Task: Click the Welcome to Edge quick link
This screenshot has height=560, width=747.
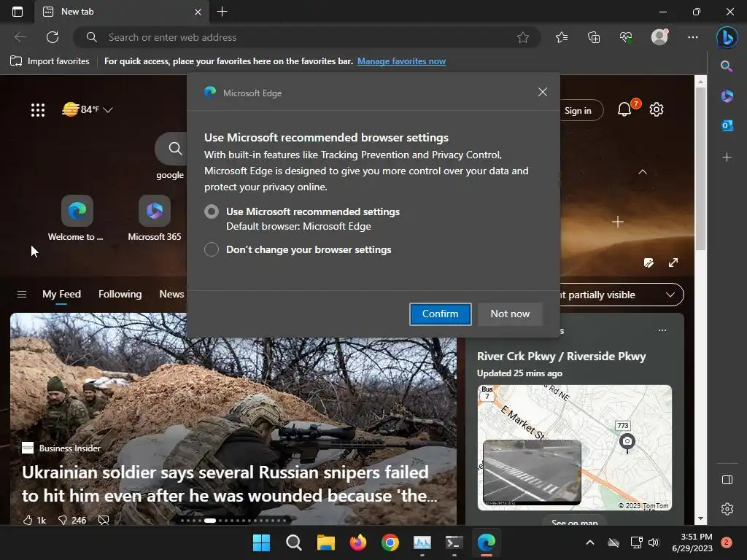Action: coord(76,218)
